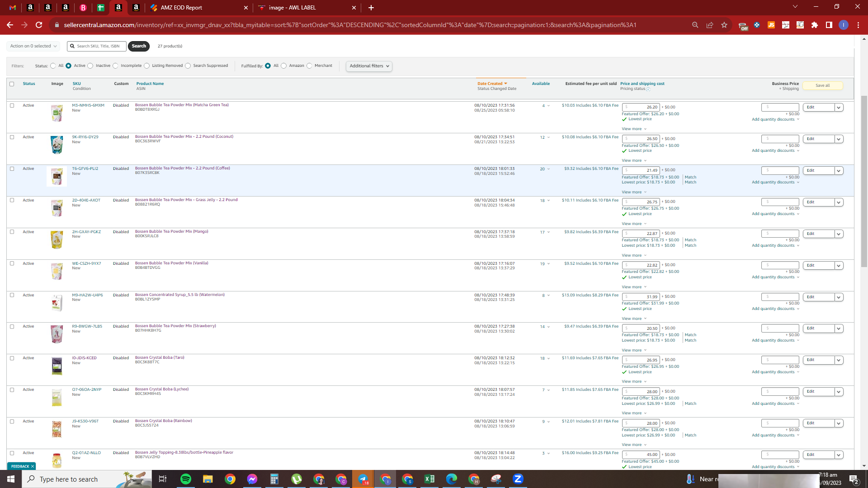This screenshot has height=488, width=868.
Task: Launch Excel from the taskbar
Action: click(x=429, y=479)
